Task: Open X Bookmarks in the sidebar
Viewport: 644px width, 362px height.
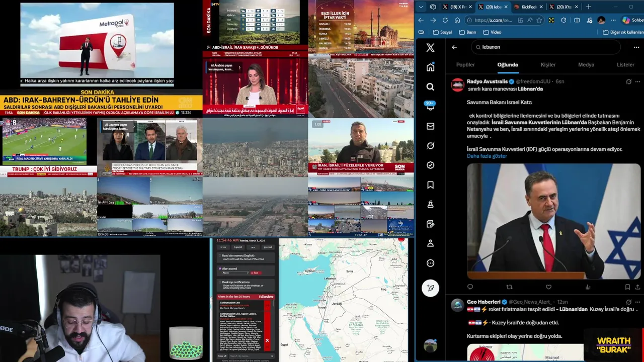Action: (x=430, y=185)
